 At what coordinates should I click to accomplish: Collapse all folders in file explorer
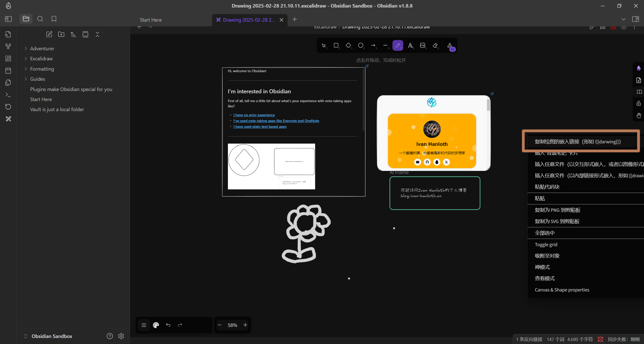[97, 34]
